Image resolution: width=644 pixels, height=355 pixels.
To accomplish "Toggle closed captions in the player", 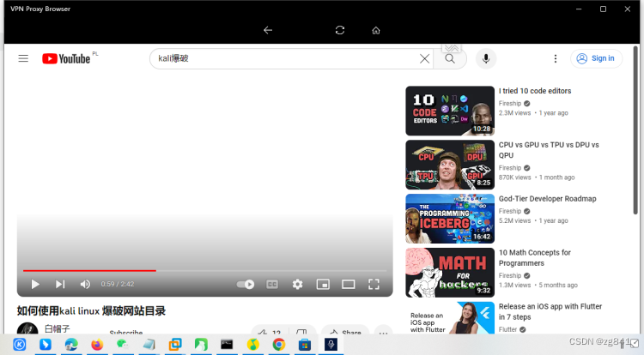I will click(x=272, y=284).
